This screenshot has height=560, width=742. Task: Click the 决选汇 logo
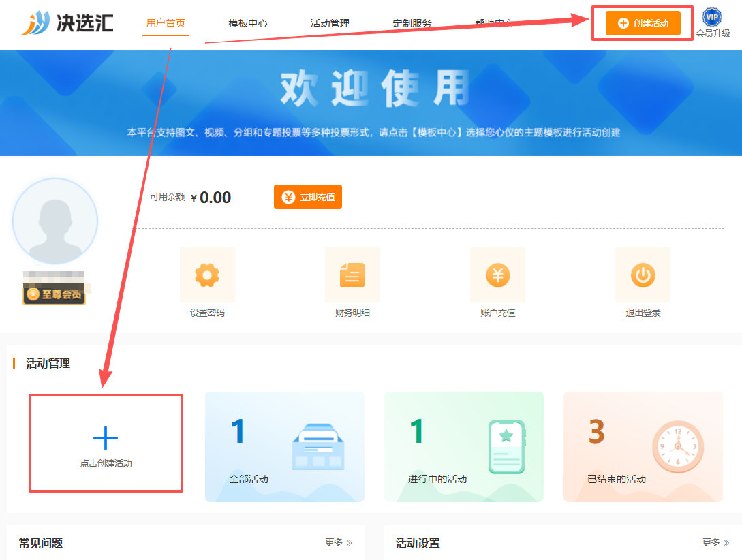(66, 22)
